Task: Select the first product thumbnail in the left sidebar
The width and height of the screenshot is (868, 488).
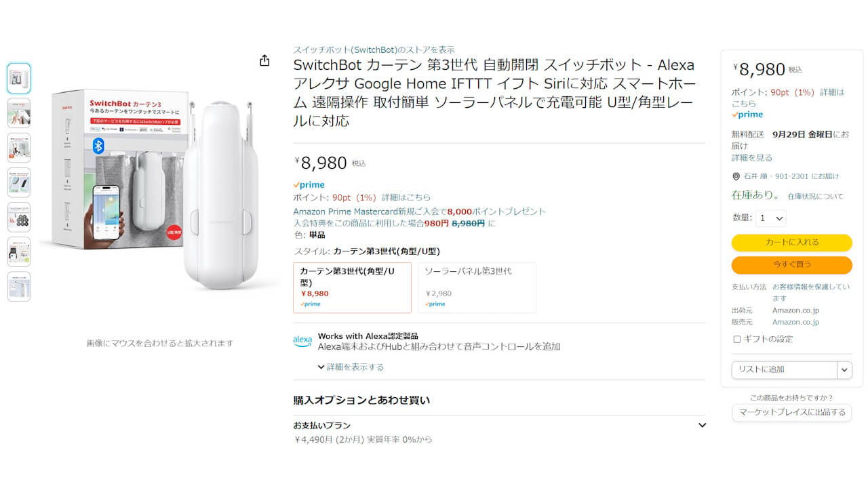Action: [18, 77]
